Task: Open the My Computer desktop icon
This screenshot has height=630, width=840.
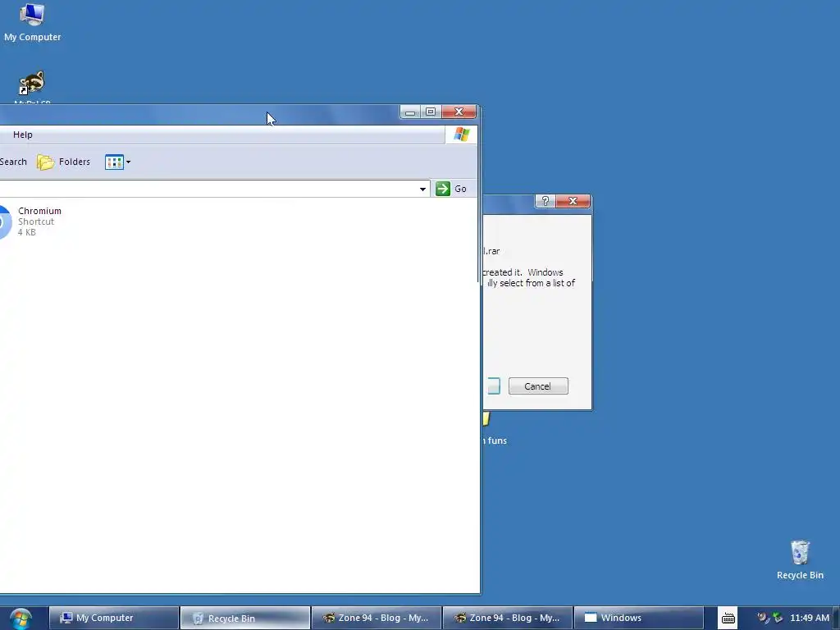Action: 32,22
